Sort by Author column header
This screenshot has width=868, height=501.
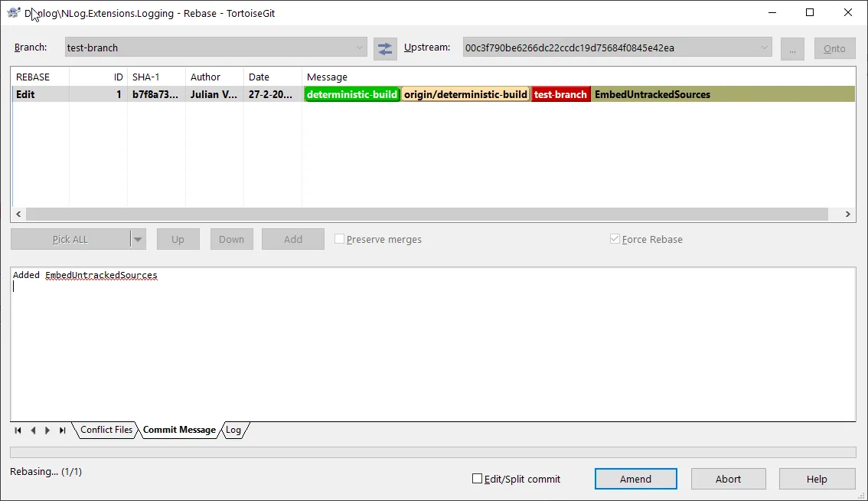(x=214, y=77)
